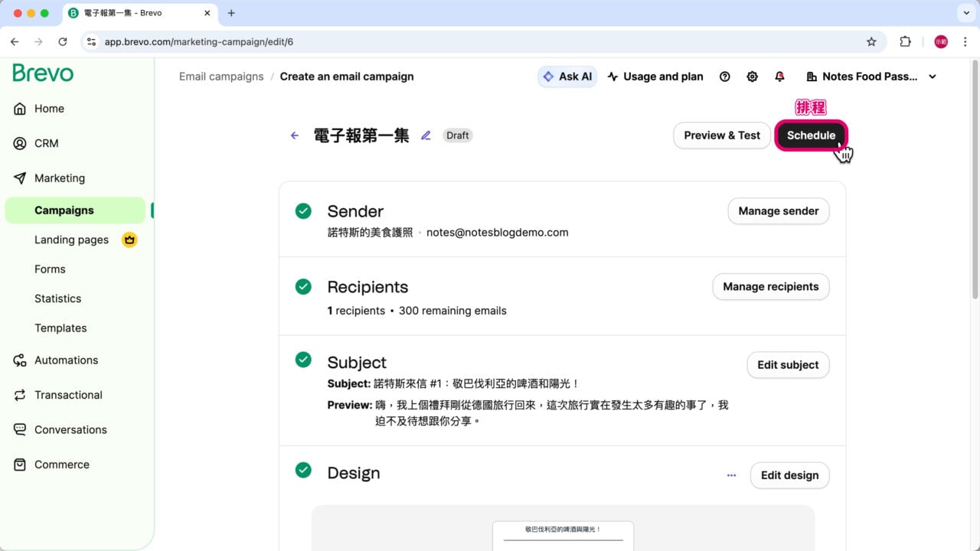Image resolution: width=980 pixels, height=551 pixels.
Task: Open settings using the gear icon
Action: [752, 77]
